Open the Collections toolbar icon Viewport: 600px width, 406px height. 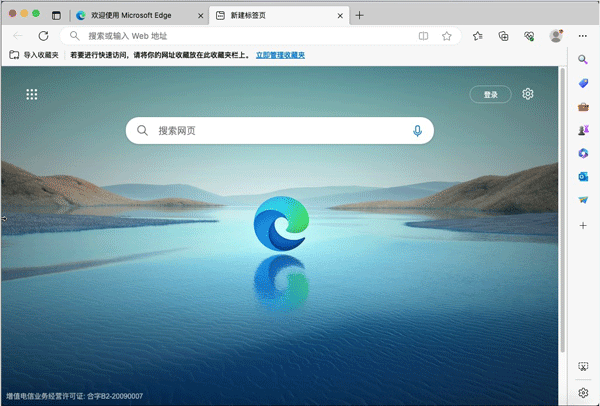pos(504,36)
